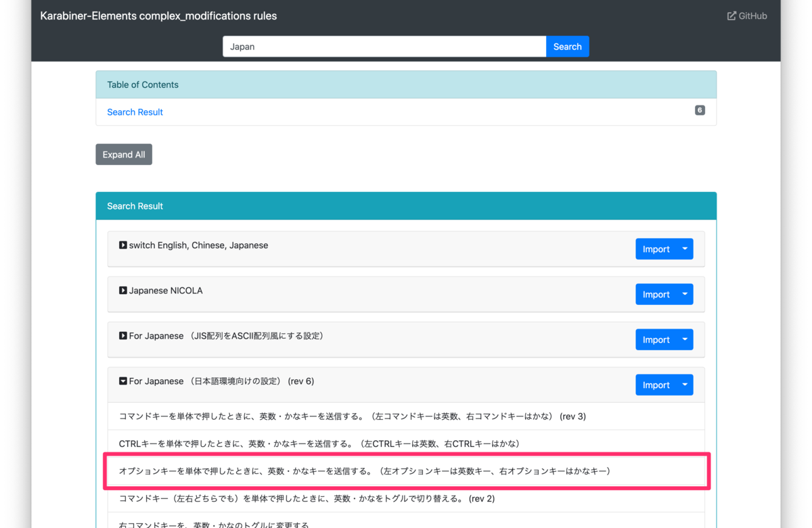Click the 'For Japanese （日本語環境向けの設定） (rev 6)' title
This screenshot has width=812, height=528.
pos(221,381)
